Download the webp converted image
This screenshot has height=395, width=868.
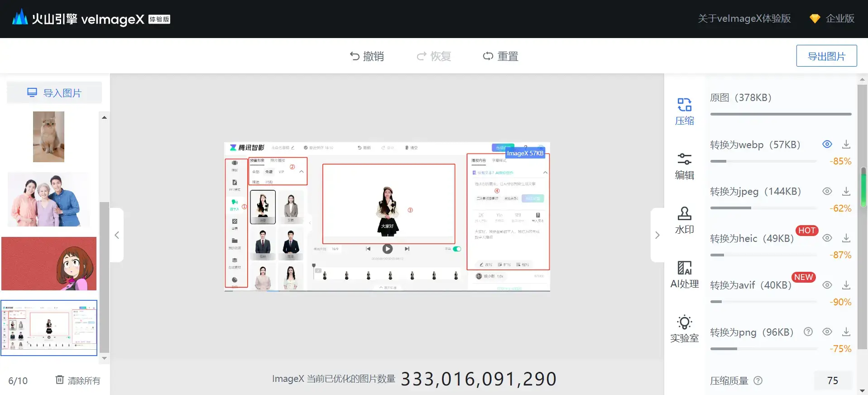tap(846, 145)
